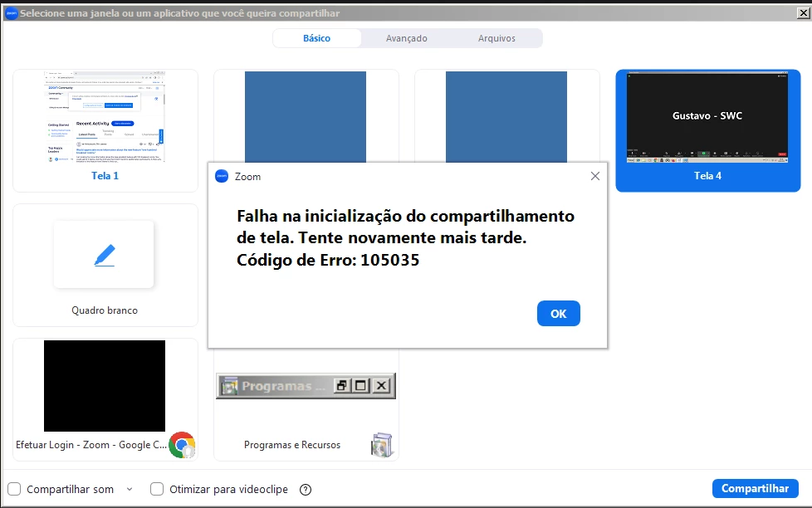This screenshot has height=508, width=812.
Task: Click the Zoom logo in the error dialog
Action: [222, 176]
